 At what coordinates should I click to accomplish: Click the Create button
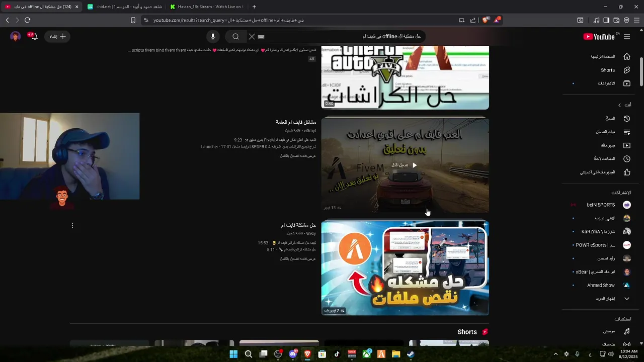(58, 37)
